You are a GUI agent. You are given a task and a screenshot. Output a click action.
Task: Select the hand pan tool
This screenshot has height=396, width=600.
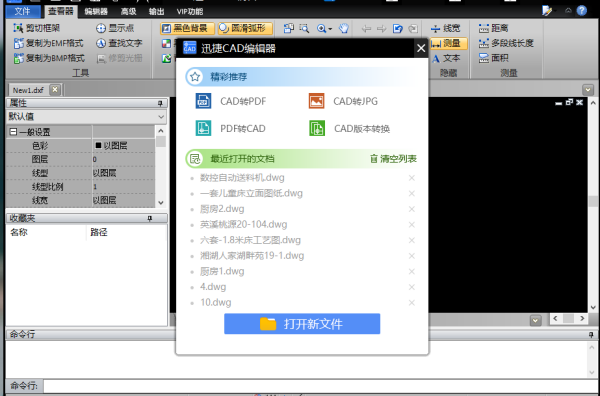coord(344,28)
